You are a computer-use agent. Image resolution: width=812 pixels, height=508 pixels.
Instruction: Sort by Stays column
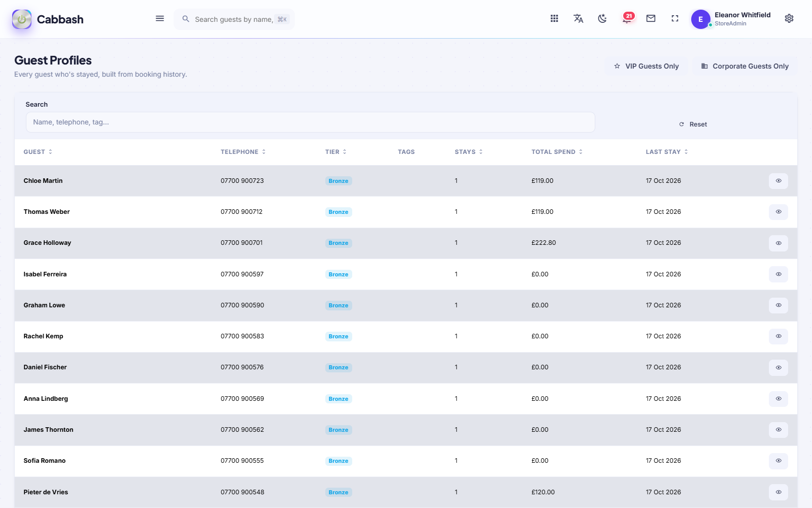pos(469,152)
